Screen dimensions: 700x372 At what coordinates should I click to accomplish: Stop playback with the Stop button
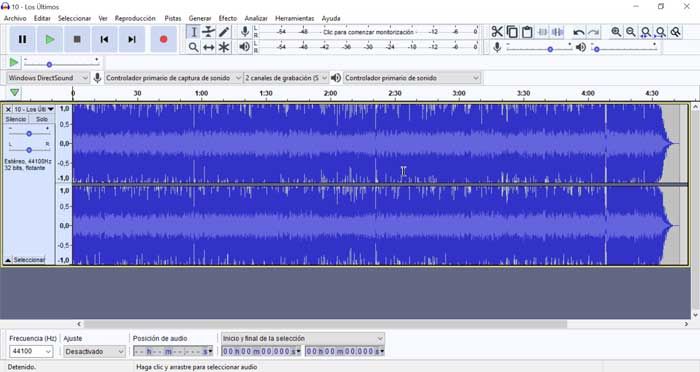point(77,39)
